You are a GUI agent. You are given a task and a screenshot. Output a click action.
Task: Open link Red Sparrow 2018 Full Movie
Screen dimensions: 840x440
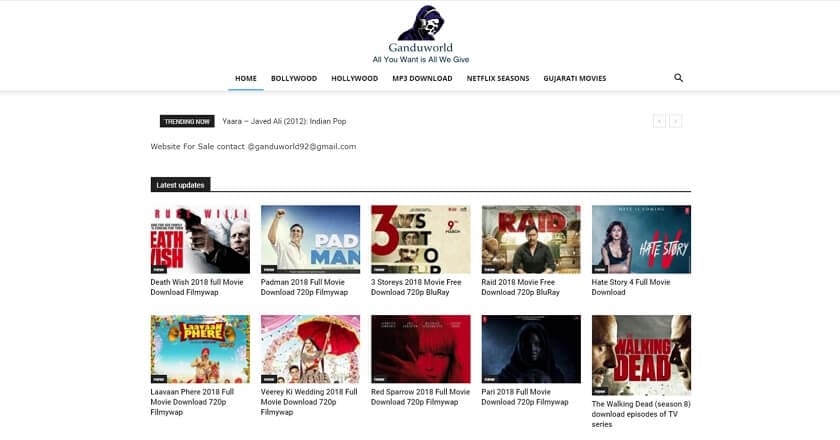pyautogui.click(x=421, y=397)
